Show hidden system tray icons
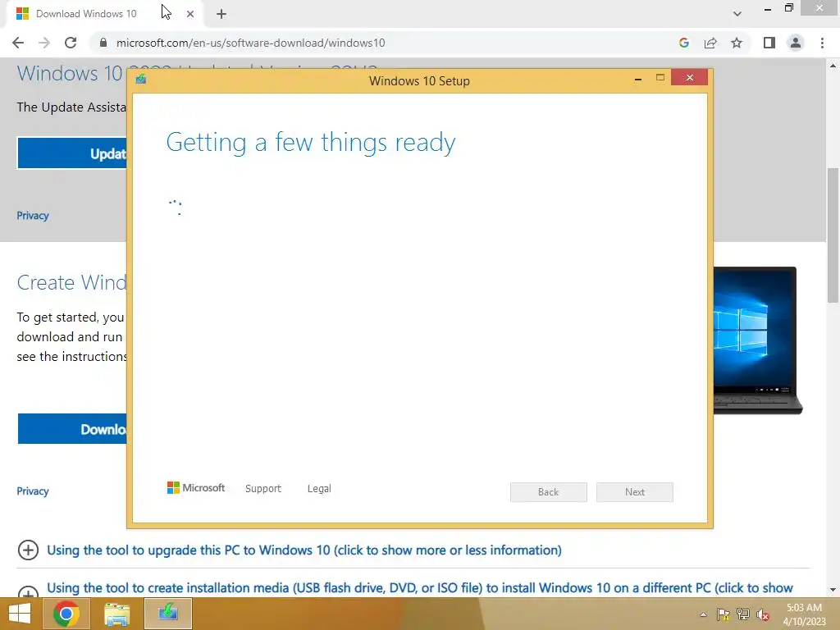840x630 pixels. (703, 614)
